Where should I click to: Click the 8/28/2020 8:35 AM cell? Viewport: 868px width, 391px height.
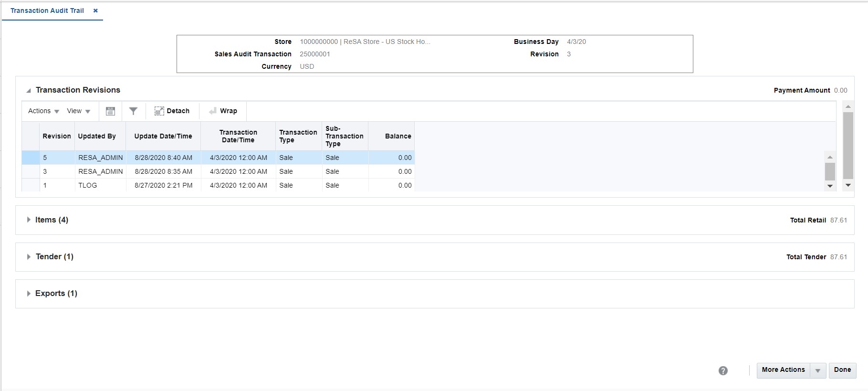pyautogui.click(x=164, y=171)
